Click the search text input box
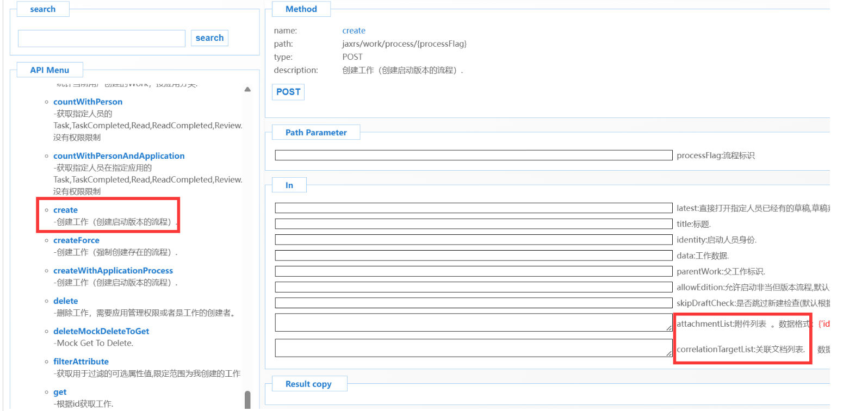The height and width of the screenshot is (411, 868). [102, 39]
